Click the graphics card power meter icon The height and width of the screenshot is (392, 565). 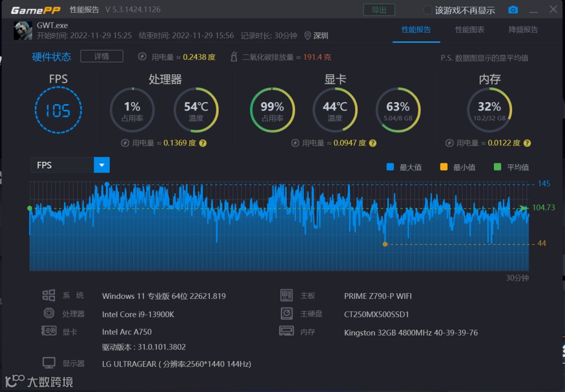[295, 143]
